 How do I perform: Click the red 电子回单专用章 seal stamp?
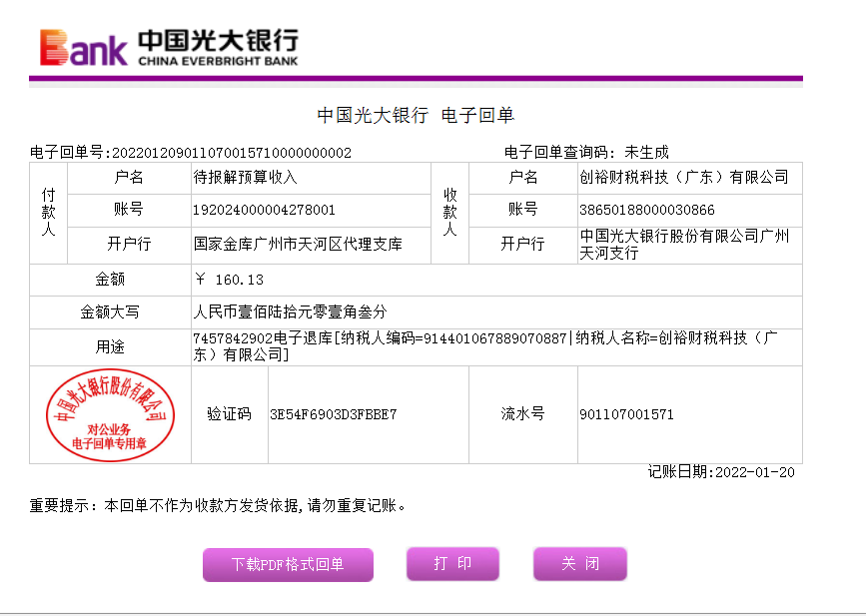pyautogui.click(x=110, y=414)
